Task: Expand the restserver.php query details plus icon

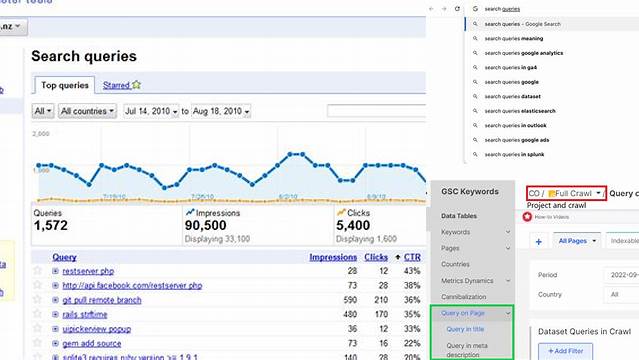Action: [55, 271]
